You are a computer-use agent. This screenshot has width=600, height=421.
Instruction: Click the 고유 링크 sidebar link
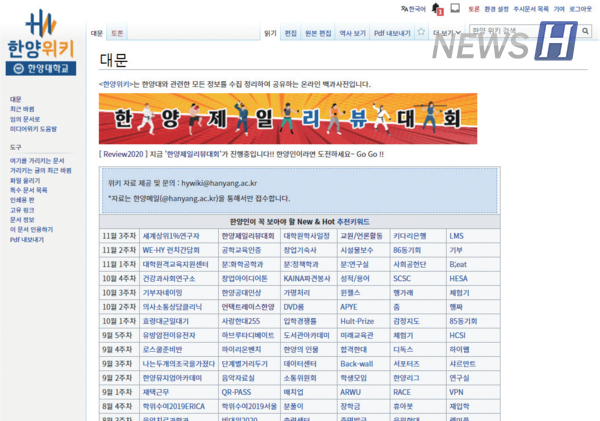22,210
